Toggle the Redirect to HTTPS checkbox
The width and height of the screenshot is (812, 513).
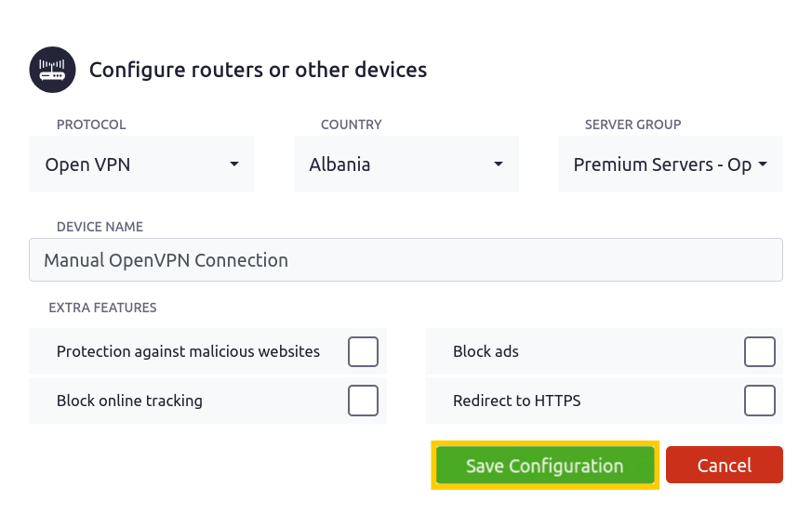[760, 401]
